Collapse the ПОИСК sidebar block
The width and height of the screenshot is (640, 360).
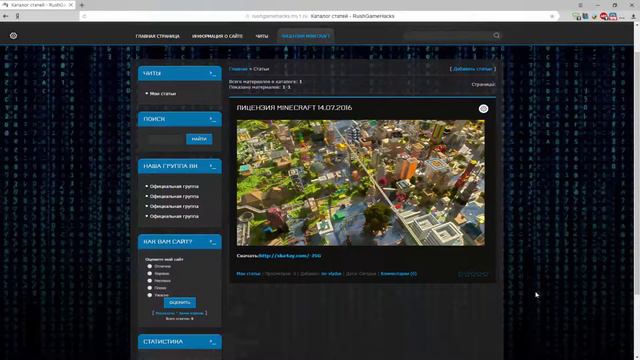(x=213, y=119)
